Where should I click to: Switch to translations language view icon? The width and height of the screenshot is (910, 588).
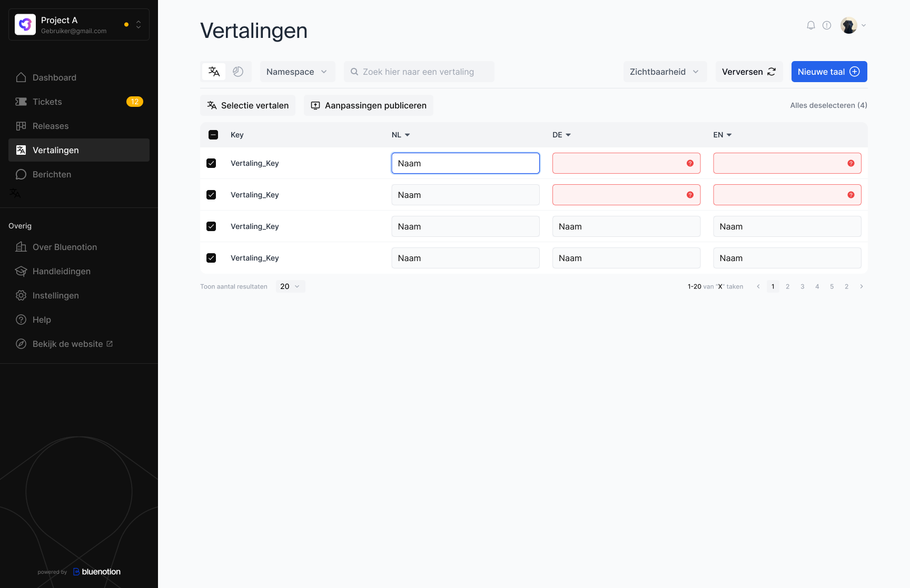coord(214,72)
